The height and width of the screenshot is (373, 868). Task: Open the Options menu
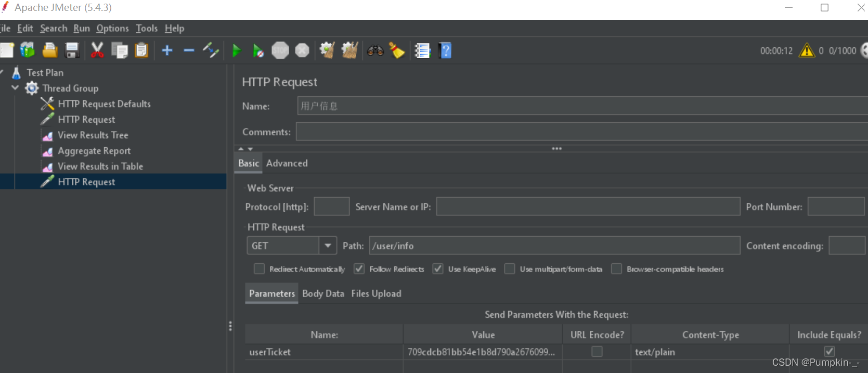pos(112,28)
